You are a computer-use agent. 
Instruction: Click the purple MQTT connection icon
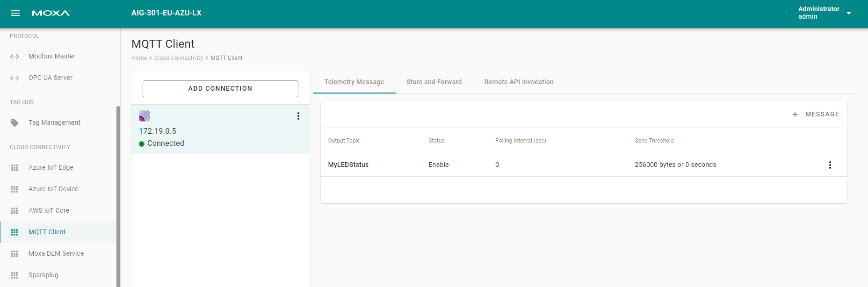pos(145,116)
